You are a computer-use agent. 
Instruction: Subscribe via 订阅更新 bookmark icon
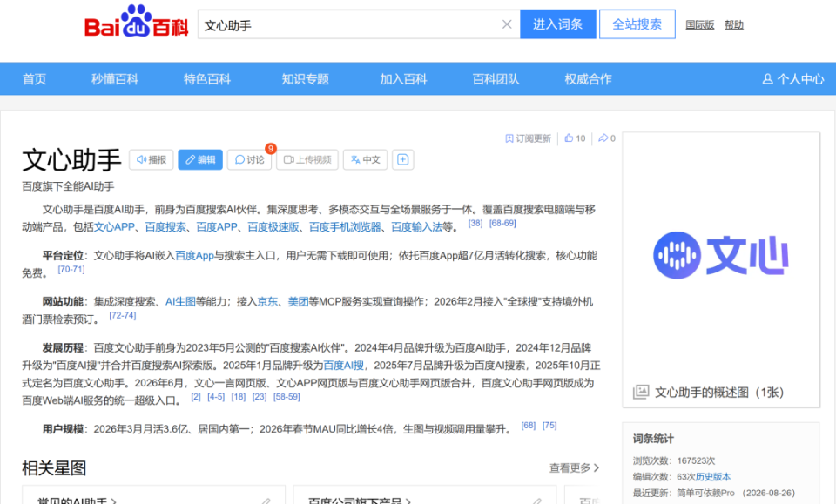[x=528, y=138]
